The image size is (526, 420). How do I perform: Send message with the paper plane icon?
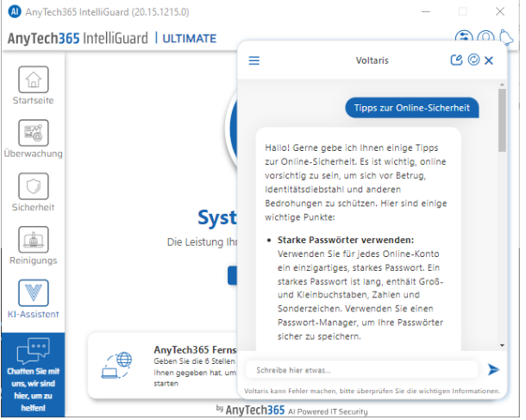[493, 370]
